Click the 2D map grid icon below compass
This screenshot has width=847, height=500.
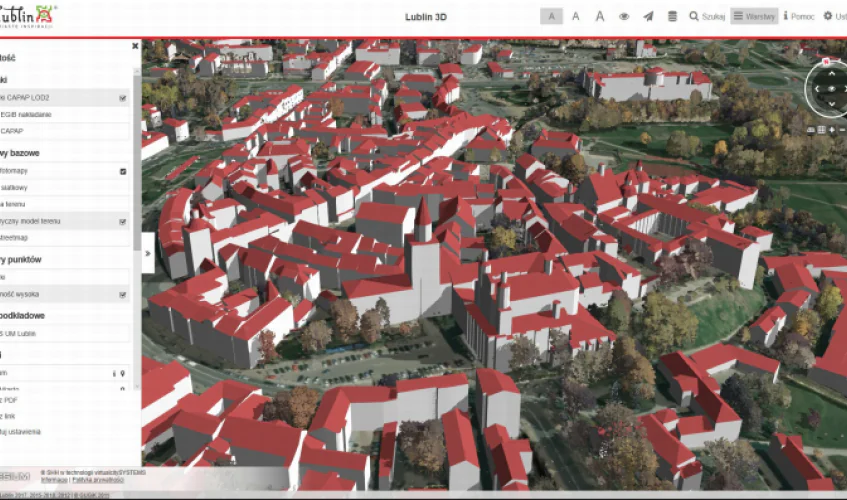(822, 130)
